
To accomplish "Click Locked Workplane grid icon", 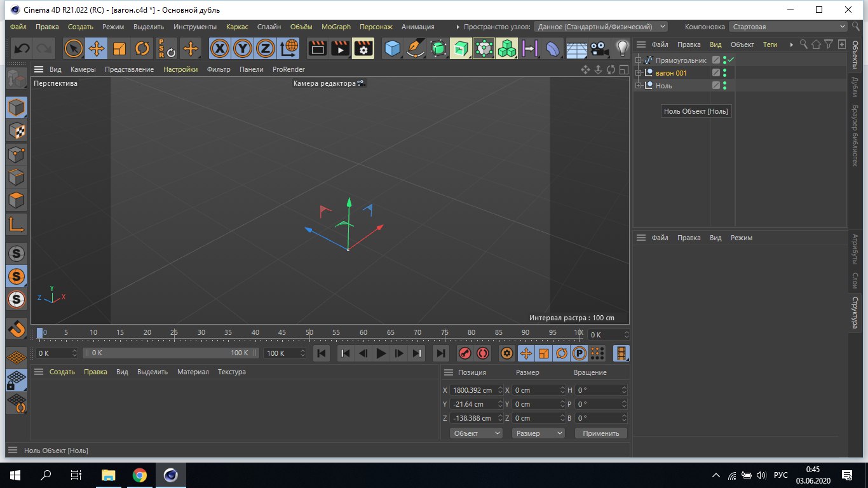I will click(17, 381).
